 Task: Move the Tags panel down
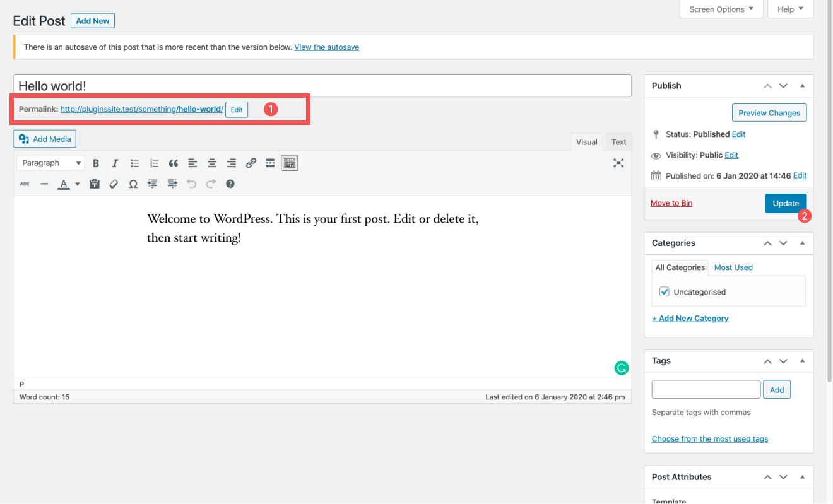pos(783,361)
